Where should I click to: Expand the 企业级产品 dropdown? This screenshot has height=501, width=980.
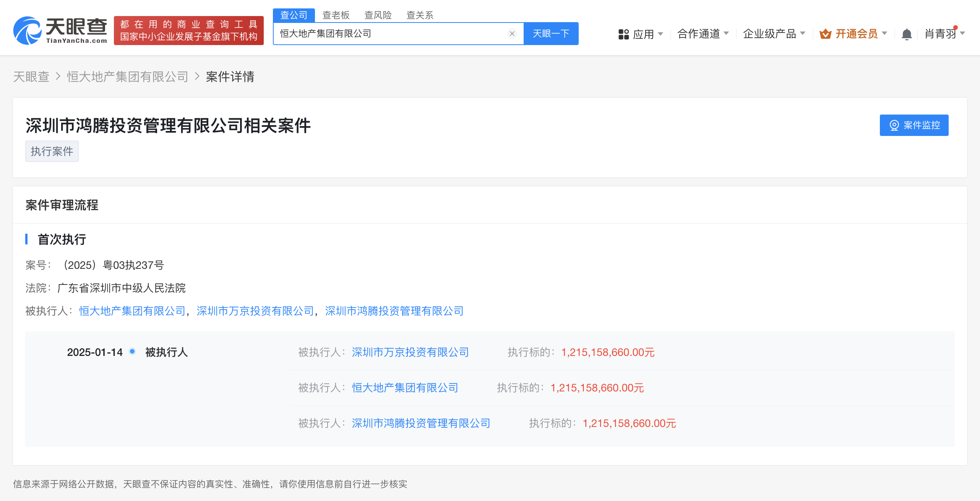803,34
